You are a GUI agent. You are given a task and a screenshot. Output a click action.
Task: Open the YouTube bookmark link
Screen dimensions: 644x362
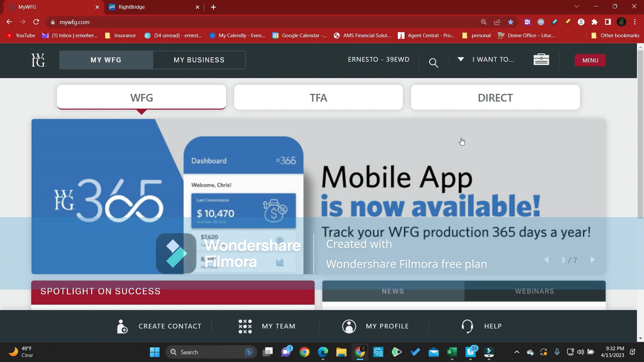tap(21, 35)
